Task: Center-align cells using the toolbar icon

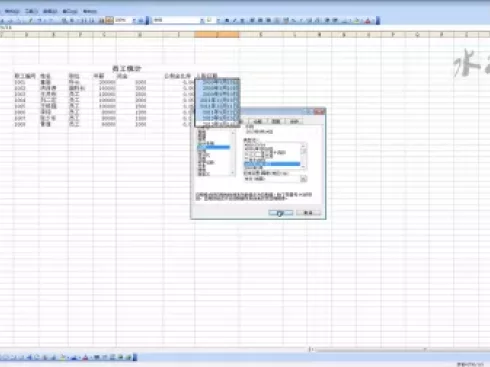Action: click(x=260, y=21)
